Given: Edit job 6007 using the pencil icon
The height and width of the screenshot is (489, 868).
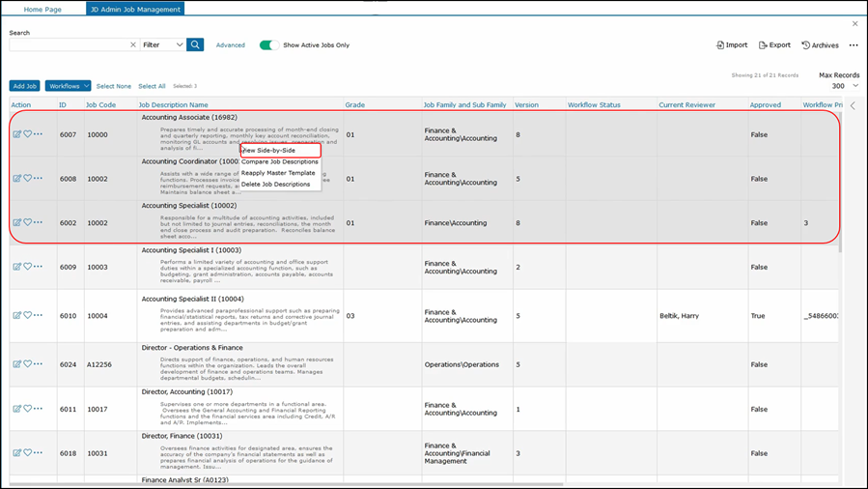Looking at the screenshot, I should pyautogui.click(x=16, y=134).
